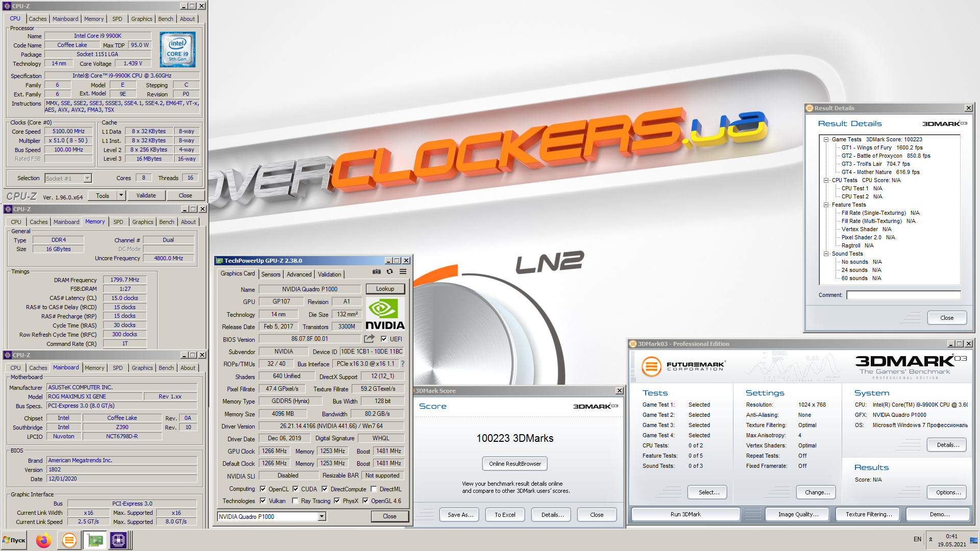Screen dimensions: 980x551
Task: Click the Close button in Result Details
Action: click(947, 318)
